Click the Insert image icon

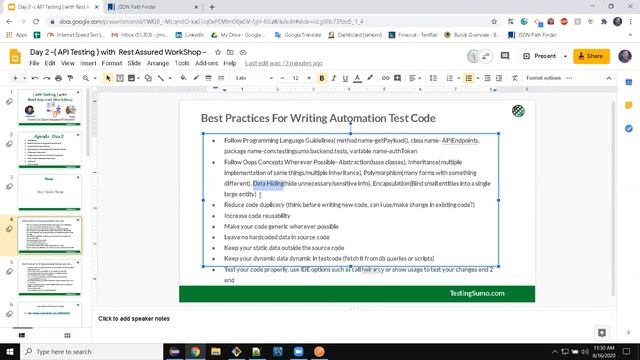point(131,78)
